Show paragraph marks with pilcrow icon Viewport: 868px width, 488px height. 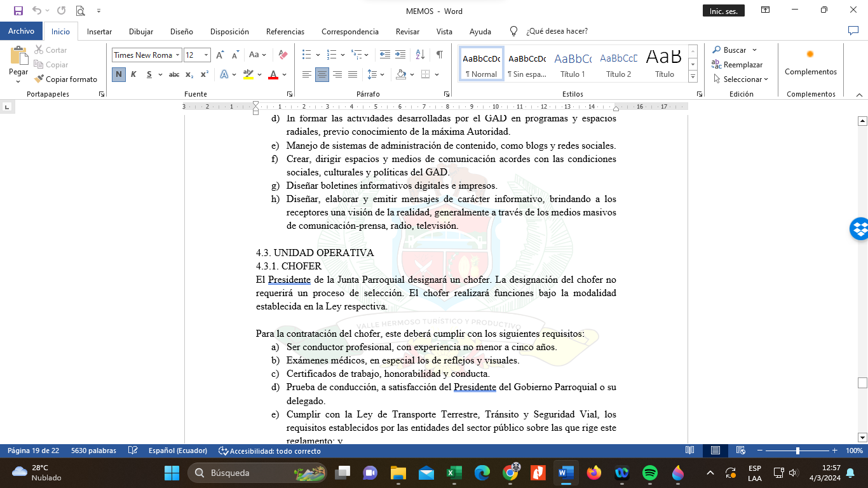click(439, 55)
